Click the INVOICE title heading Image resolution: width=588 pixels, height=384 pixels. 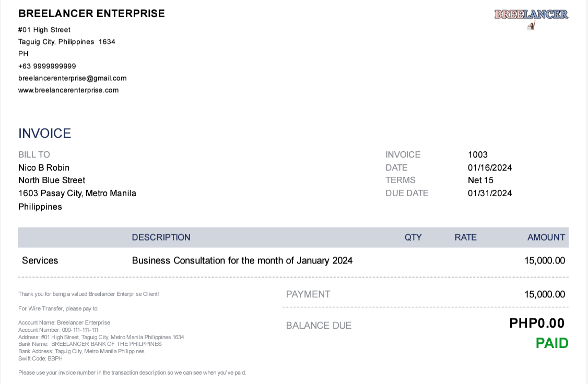point(45,134)
